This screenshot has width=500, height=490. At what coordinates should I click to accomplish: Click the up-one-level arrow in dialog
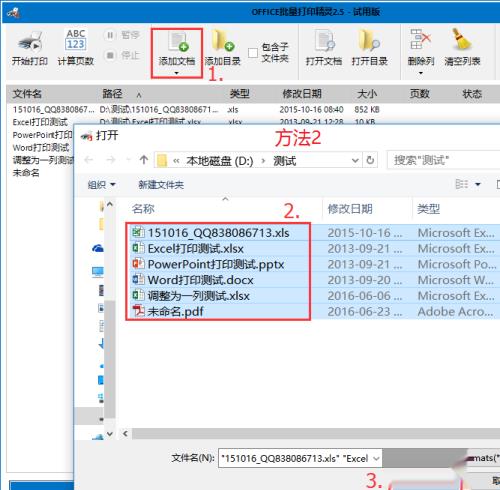[x=144, y=160]
